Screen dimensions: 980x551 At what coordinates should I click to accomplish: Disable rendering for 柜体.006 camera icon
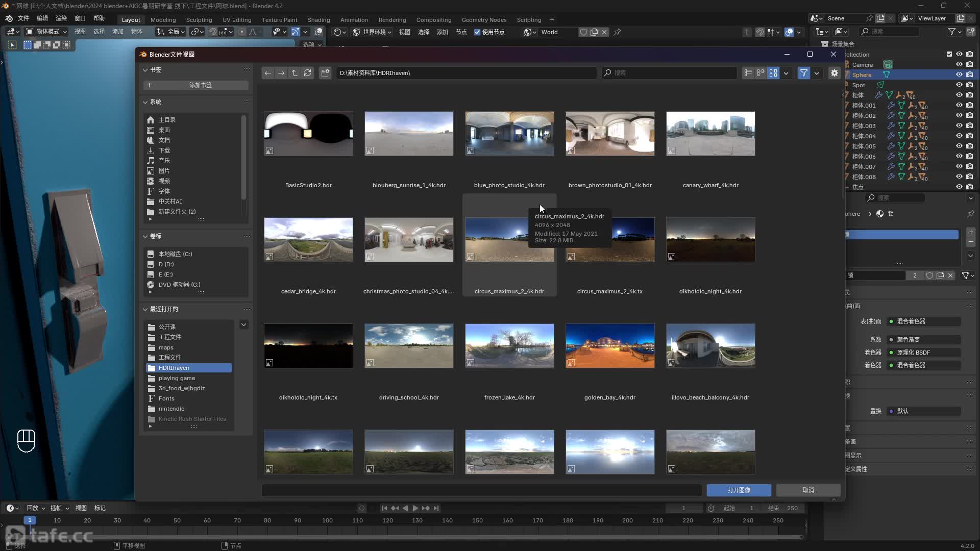[969, 157]
